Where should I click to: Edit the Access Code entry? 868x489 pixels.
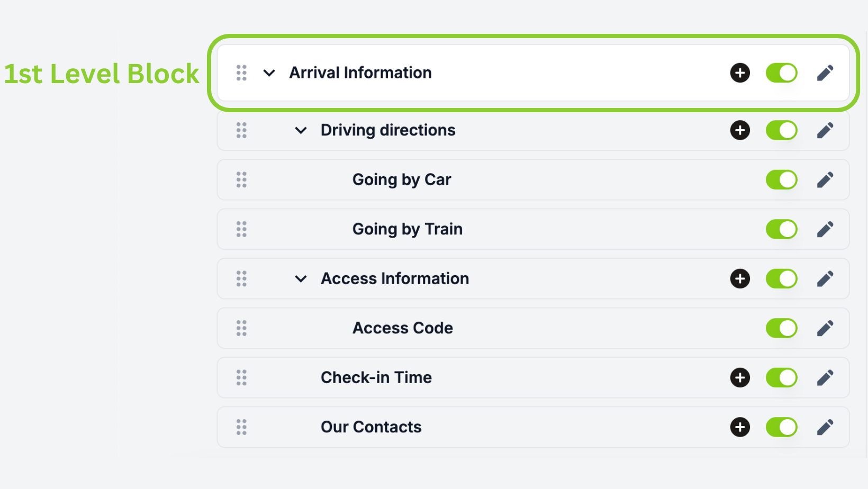tap(825, 328)
